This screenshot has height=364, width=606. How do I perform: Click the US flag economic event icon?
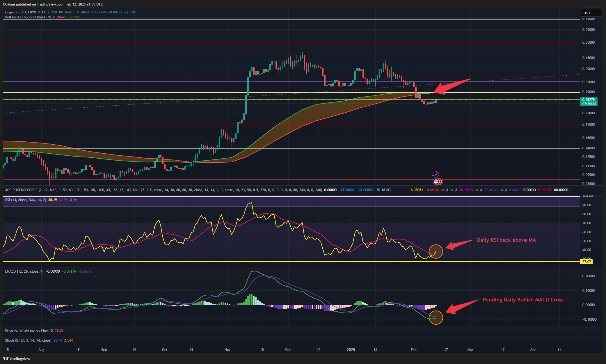436,182
